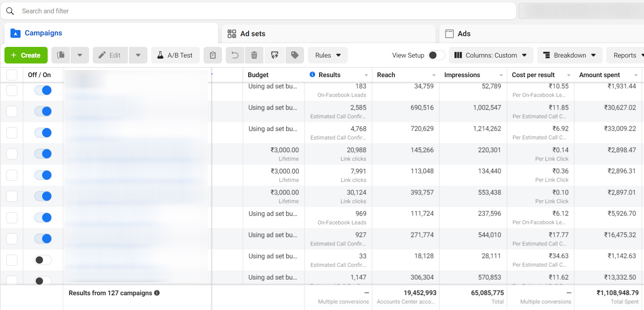This screenshot has height=310, width=644.
Task: Click the ₹17.77 cost per result cell
Action: [558, 235]
